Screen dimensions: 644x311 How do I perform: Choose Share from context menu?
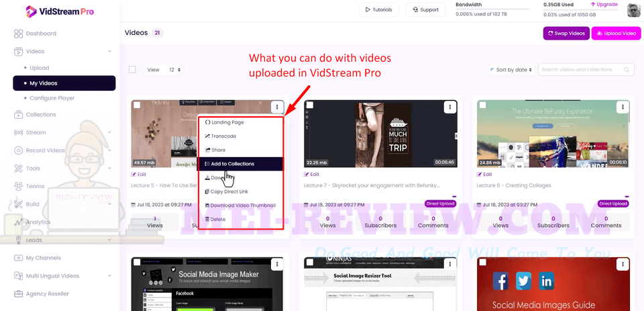240,150
